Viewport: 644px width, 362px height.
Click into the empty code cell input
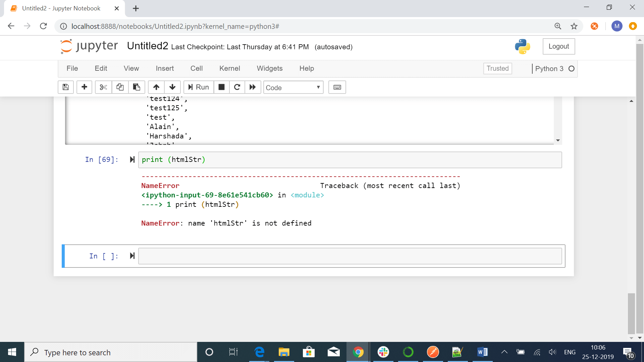(x=350, y=256)
